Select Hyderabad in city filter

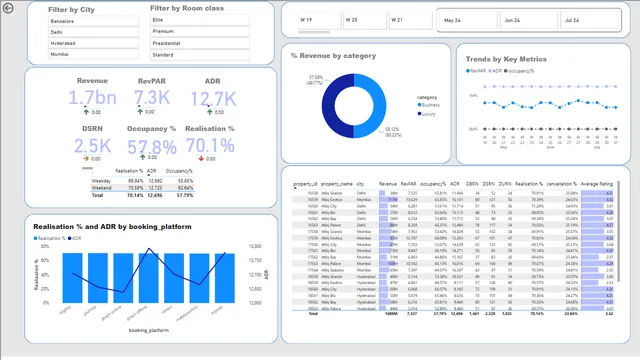click(x=93, y=43)
